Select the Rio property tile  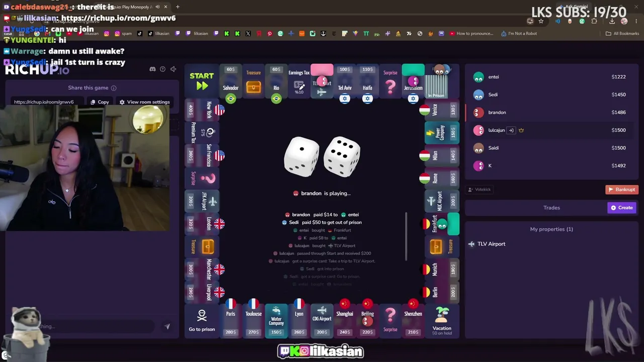click(x=276, y=82)
